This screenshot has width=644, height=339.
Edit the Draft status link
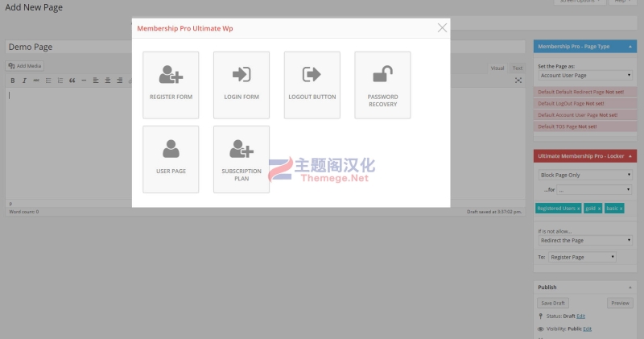point(580,316)
